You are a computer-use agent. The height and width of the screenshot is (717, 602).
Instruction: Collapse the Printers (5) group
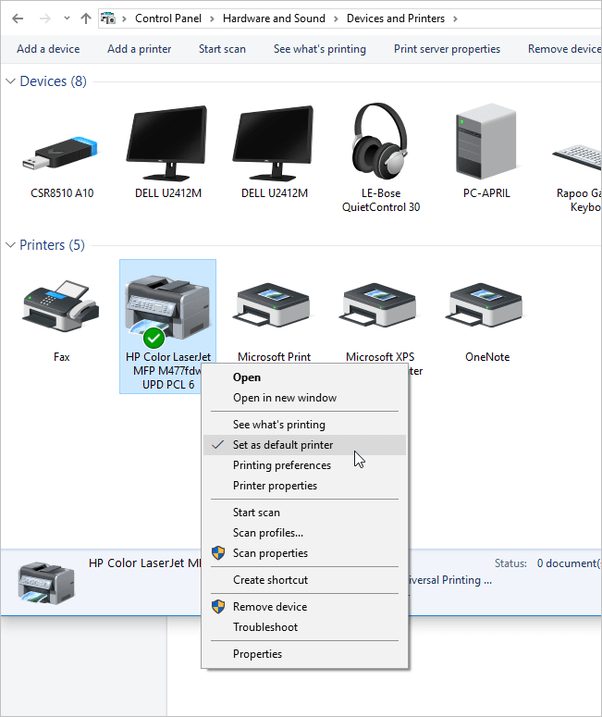point(10,245)
